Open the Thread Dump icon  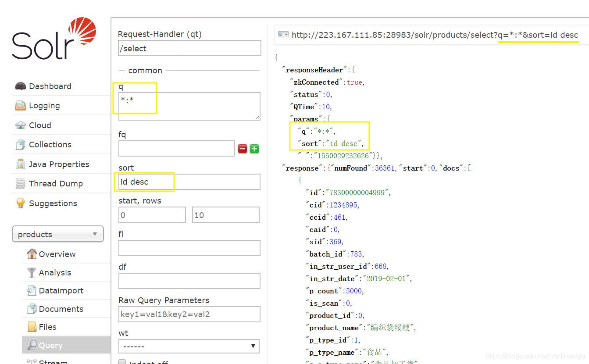click(x=21, y=184)
